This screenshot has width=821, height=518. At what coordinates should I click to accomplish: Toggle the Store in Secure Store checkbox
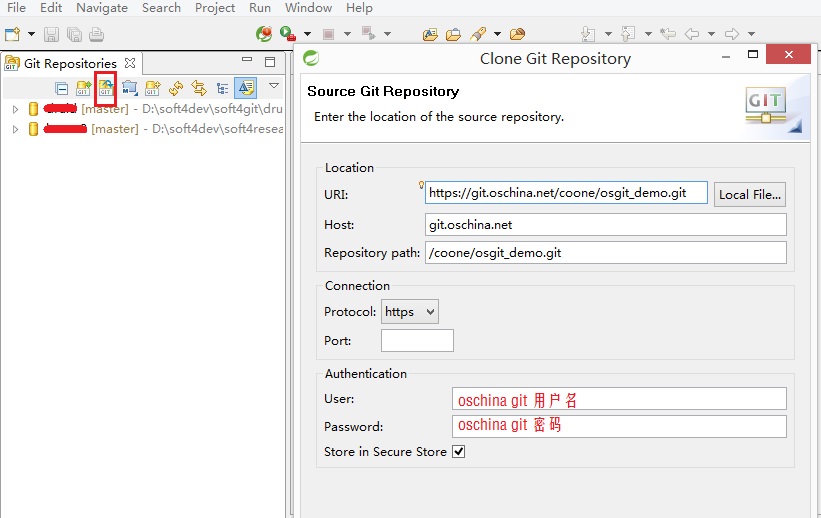pyautogui.click(x=459, y=452)
